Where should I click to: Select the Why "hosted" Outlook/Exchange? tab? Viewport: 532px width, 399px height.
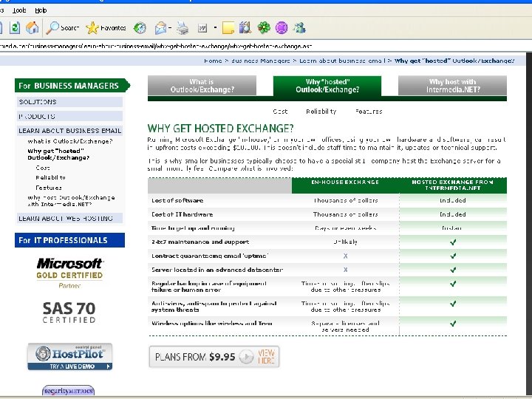327,86
